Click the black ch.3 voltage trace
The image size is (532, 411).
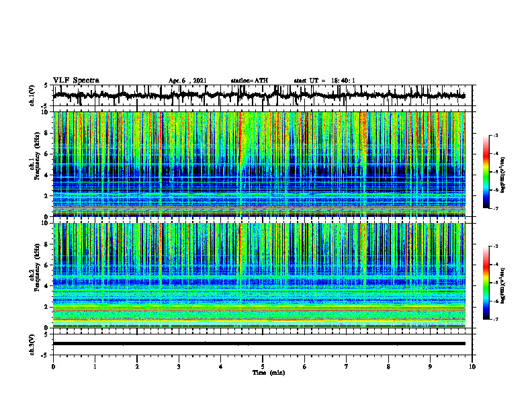tap(259, 344)
